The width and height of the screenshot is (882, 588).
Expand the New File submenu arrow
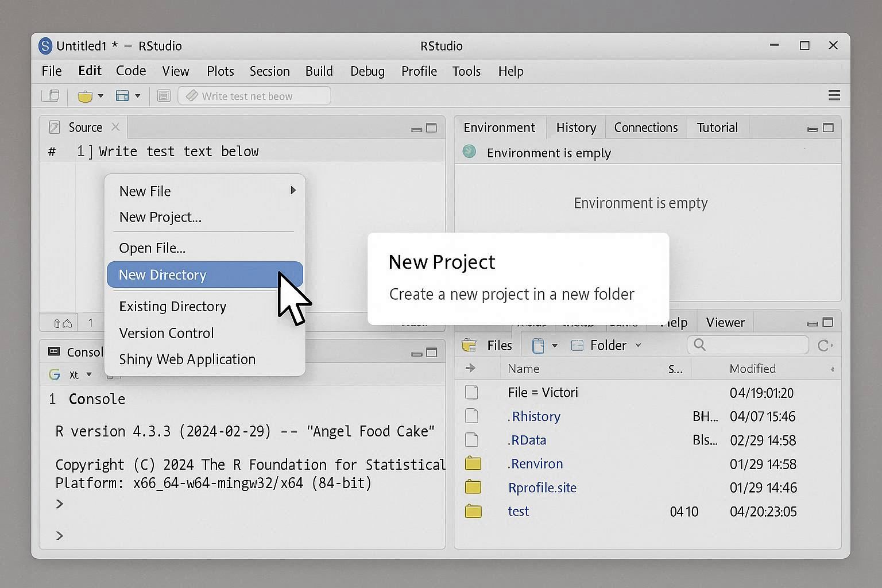tap(293, 190)
